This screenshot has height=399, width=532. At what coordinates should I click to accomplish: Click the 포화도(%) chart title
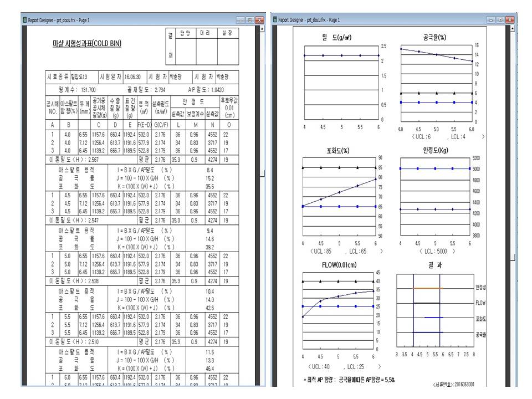pos(337,151)
